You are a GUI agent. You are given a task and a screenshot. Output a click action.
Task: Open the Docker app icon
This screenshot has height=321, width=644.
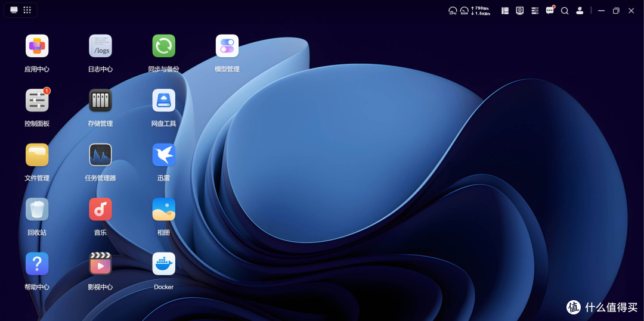(163, 264)
